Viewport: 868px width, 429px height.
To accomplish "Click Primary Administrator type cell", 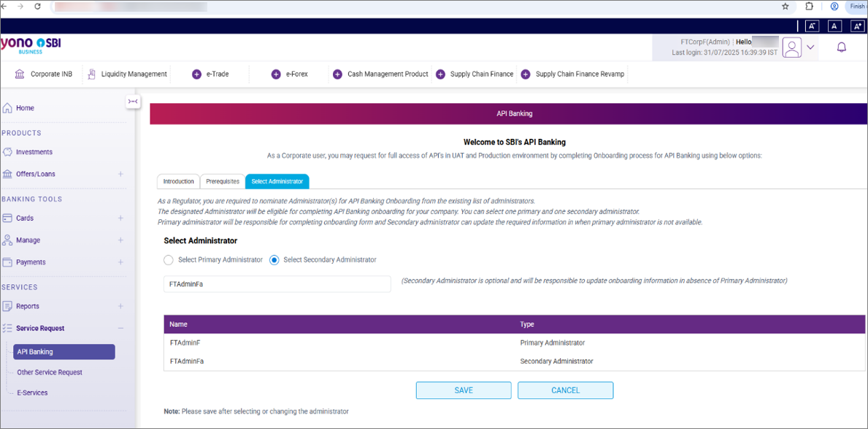I will pos(553,343).
